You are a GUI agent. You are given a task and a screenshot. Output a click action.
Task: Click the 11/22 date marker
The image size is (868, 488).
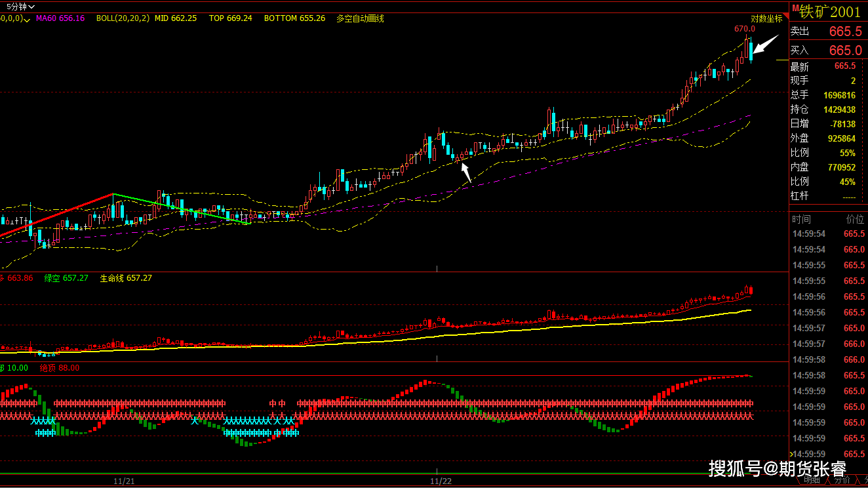[x=441, y=481]
